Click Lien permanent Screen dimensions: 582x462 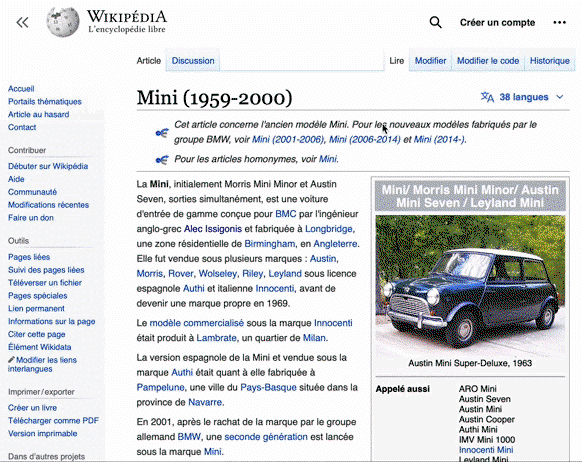(36, 308)
